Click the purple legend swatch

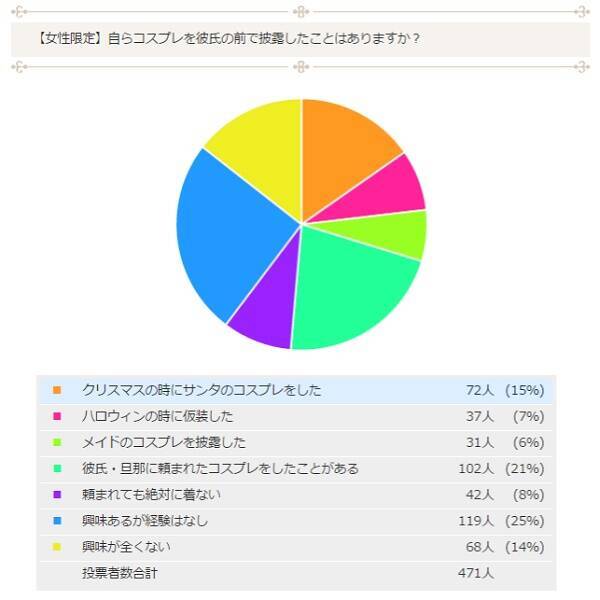click(57, 494)
